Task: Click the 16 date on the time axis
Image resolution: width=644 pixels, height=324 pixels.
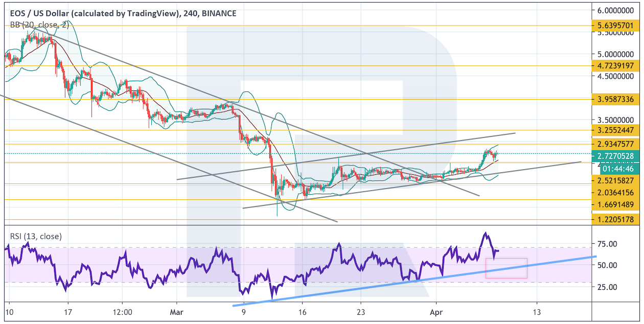Action: pyautogui.click(x=303, y=311)
